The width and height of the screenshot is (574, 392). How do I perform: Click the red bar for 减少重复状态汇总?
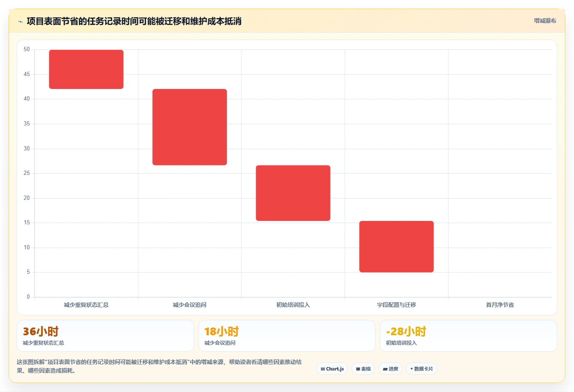tap(86, 69)
